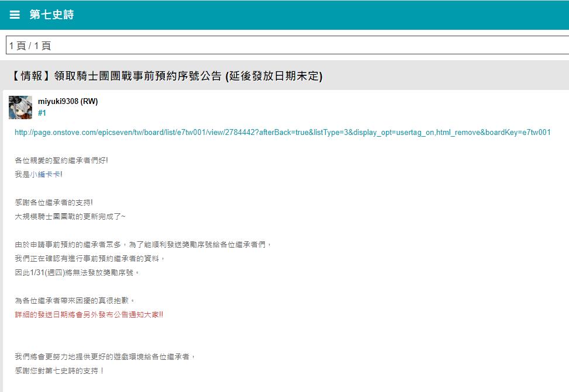The image size is (569, 392).
Task: Open miyuki9308's avatar thumbnail
Action: coord(20,107)
